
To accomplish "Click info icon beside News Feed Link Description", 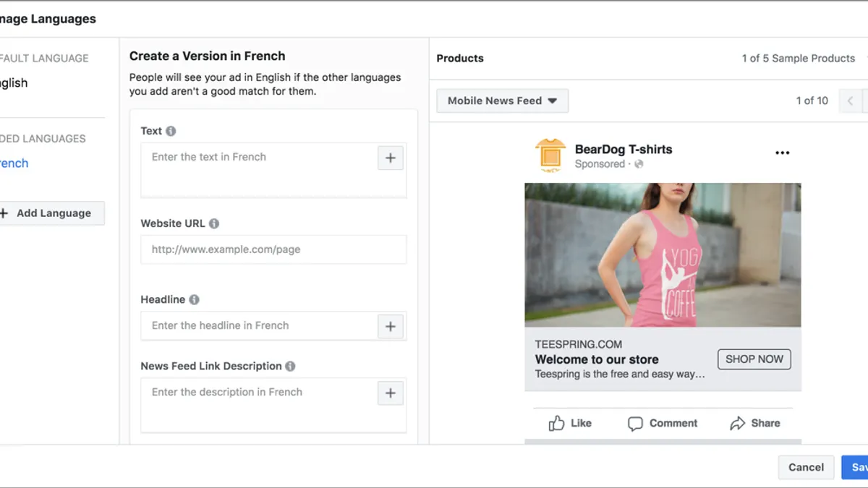I will (x=290, y=366).
